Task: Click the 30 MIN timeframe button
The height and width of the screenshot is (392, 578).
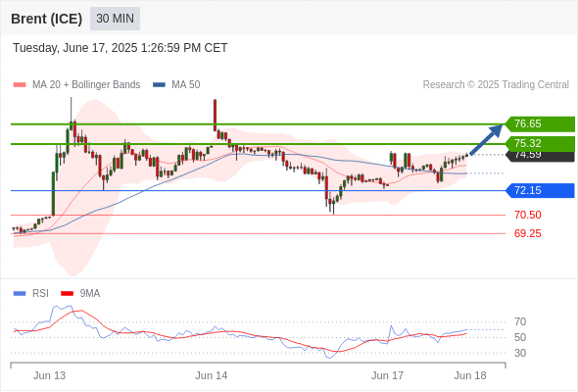Action: 115,19
